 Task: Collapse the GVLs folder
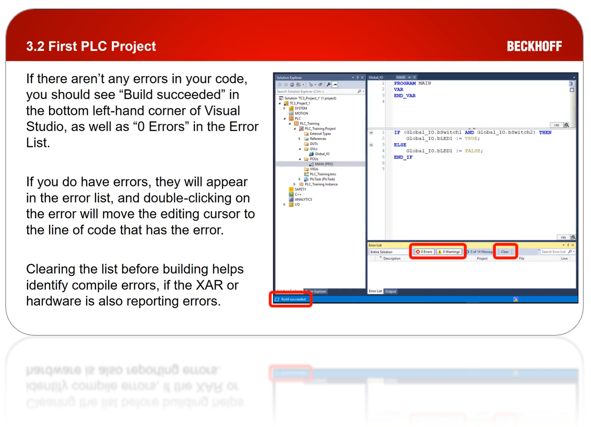coord(300,149)
